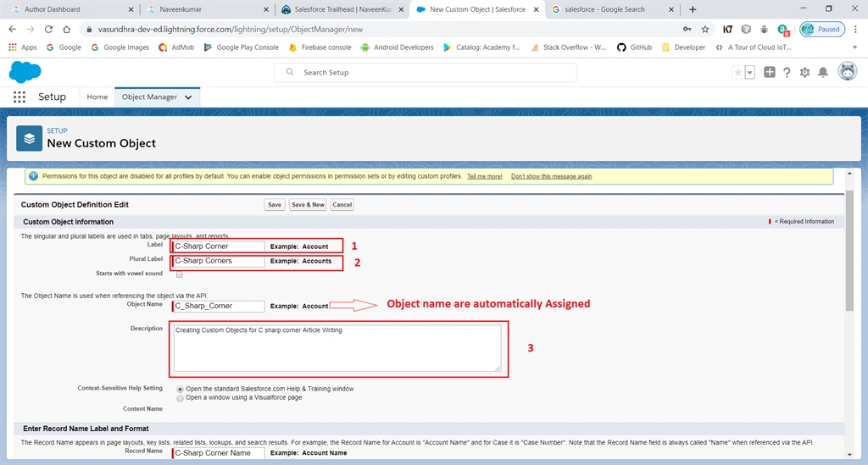Open the Chrome three-dot menu

click(855, 30)
